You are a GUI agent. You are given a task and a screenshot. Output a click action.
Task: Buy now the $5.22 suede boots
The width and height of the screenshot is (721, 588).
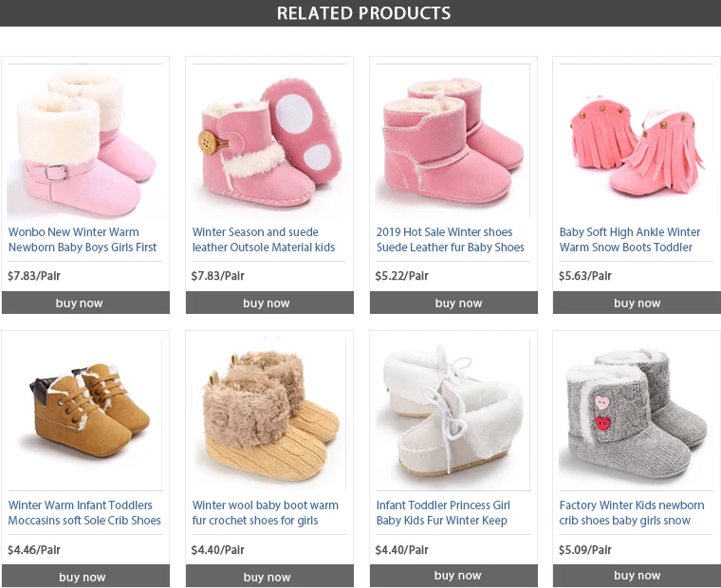453,303
